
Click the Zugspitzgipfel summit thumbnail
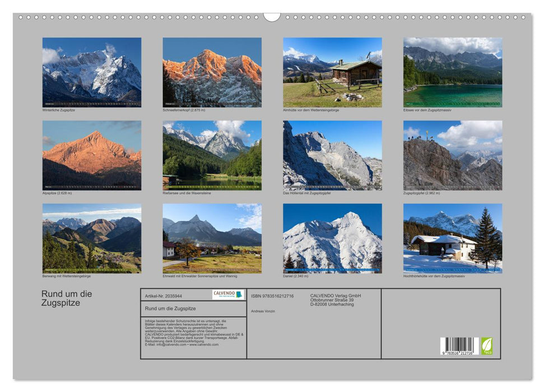coord(453,155)
